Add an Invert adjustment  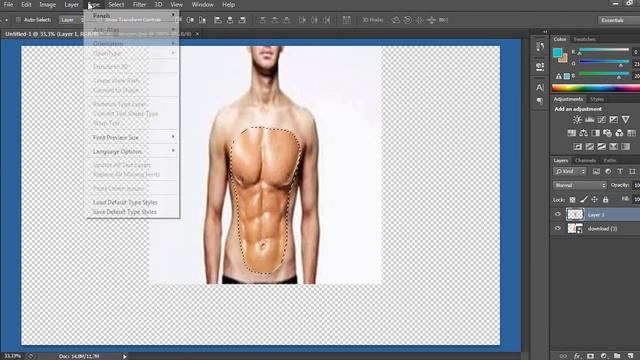(x=578, y=146)
